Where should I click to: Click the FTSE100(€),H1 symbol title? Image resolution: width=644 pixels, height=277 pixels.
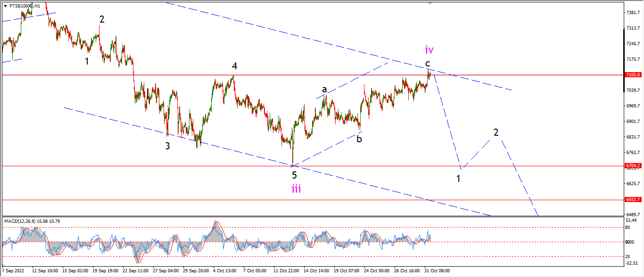point(24,6)
